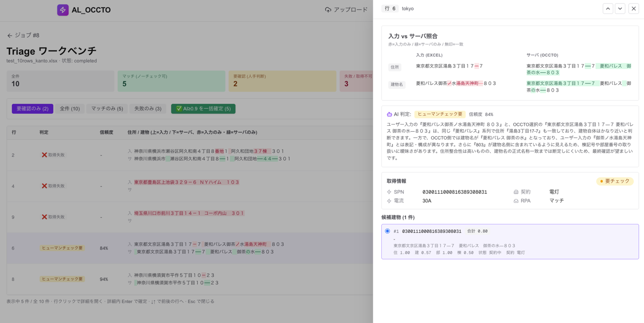Open table row 9 コーポ内山 301

click(190, 217)
